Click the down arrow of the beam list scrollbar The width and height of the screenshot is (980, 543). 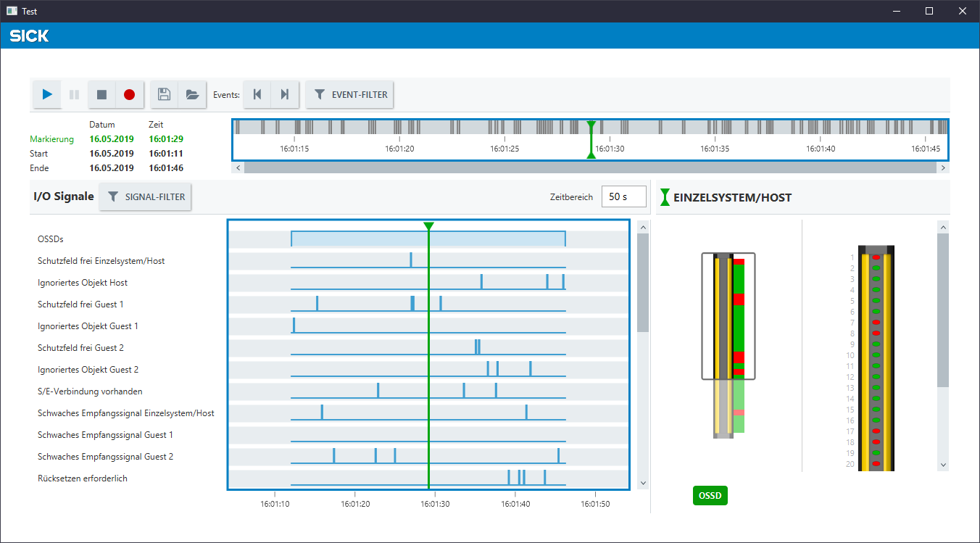pos(943,465)
